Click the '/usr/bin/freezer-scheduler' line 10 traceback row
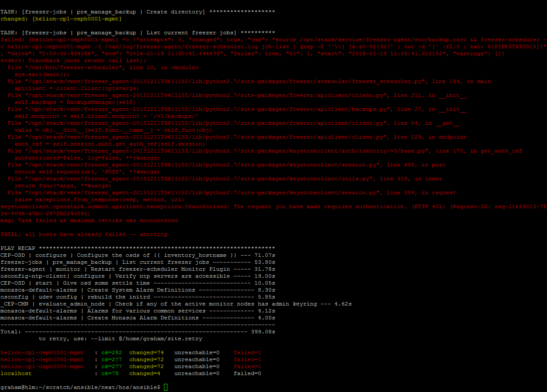The width and height of the screenshot is (547, 392). 103,67
